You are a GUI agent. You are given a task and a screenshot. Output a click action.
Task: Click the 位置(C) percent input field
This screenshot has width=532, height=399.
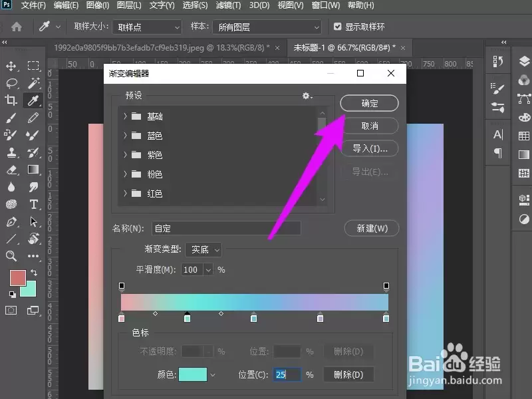287,374
